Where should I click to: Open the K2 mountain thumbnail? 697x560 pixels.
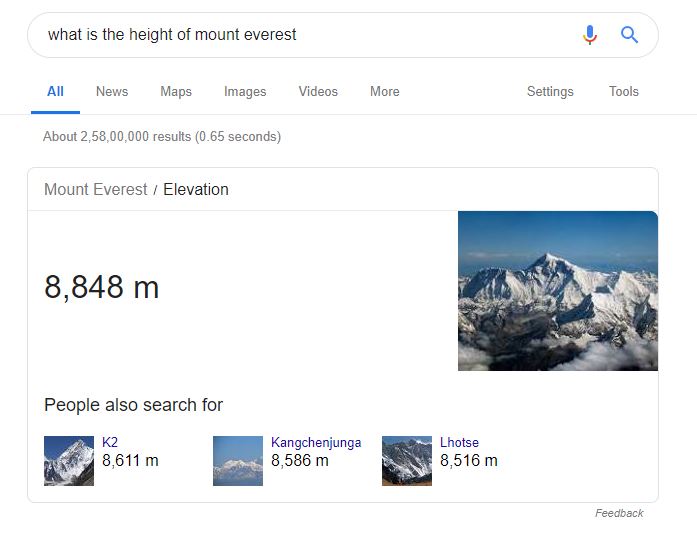pyautogui.click(x=69, y=461)
